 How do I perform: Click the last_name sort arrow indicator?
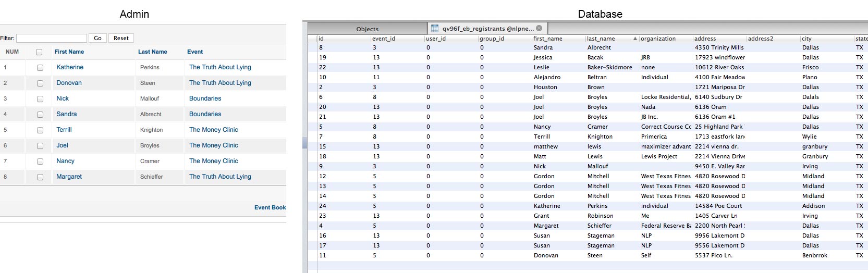[634, 39]
